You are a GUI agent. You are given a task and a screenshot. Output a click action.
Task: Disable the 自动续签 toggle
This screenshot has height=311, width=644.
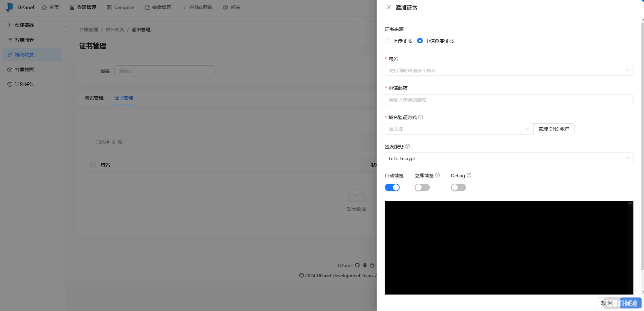[x=392, y=187]
